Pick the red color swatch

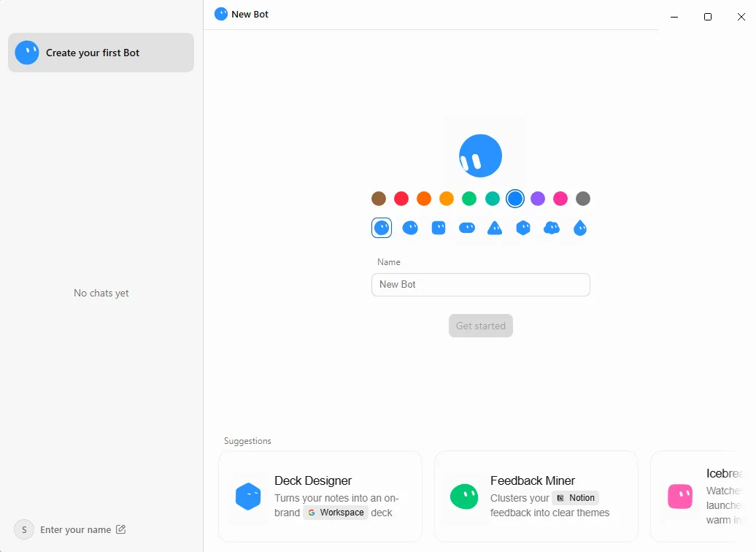coord(401,199)
